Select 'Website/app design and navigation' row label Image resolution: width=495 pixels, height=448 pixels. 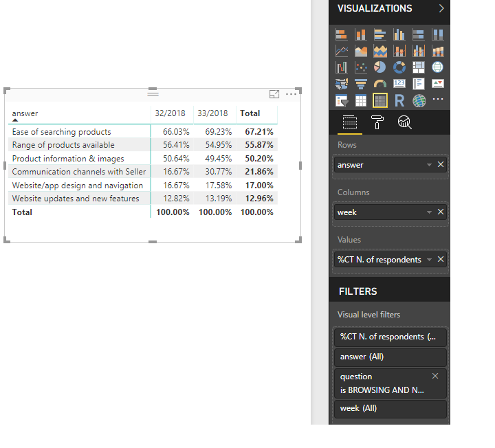(x=77, y=186)
